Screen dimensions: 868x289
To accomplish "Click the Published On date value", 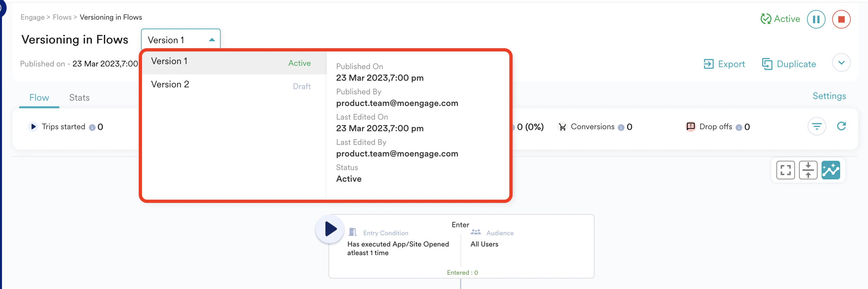I will [x=380, y=78].
